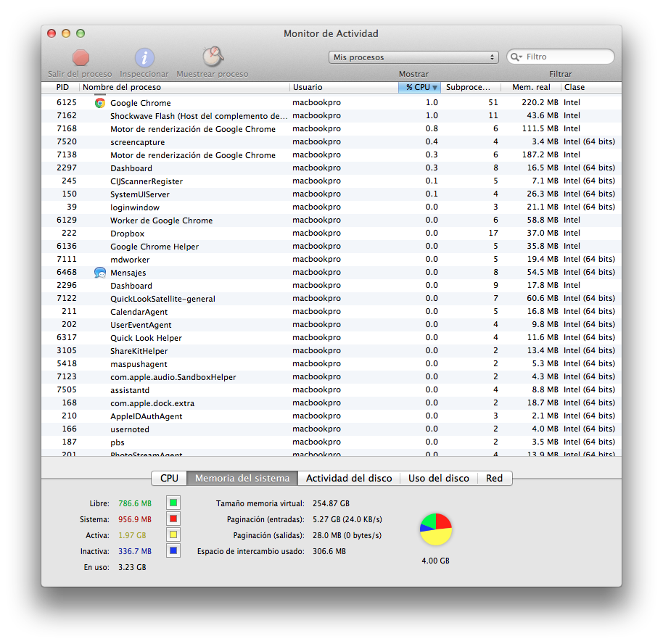Switch to Uso del disco tab
663x644 pixels.
(x=438, y=478)
